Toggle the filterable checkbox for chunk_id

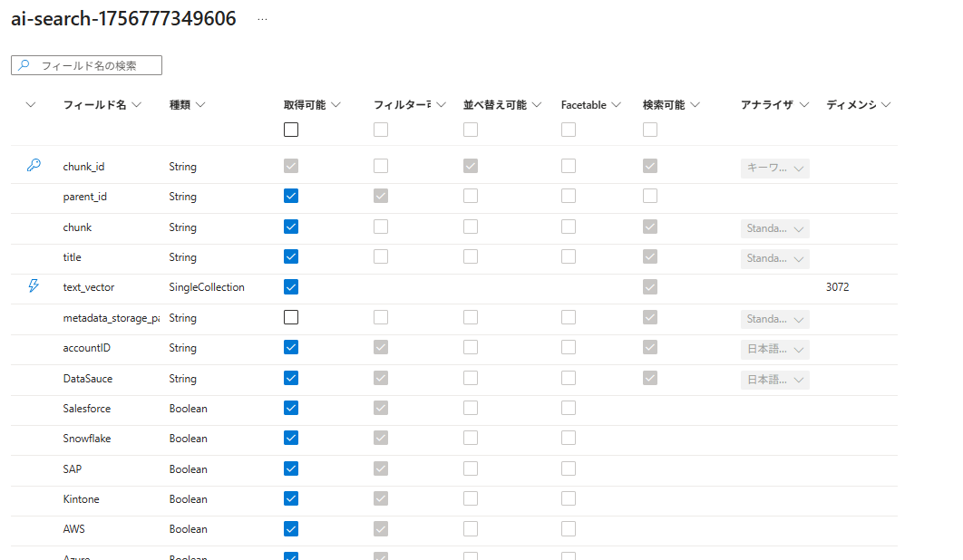pyautogui.click(x=381, y=166)
